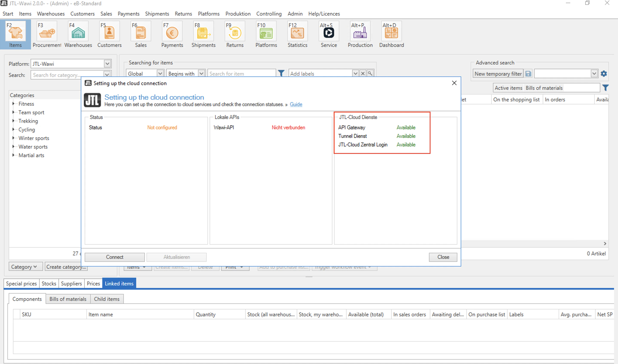Open the Items overview (F2)
The height and width of the screenshot is (364, 618).
(x=15, y=34)
